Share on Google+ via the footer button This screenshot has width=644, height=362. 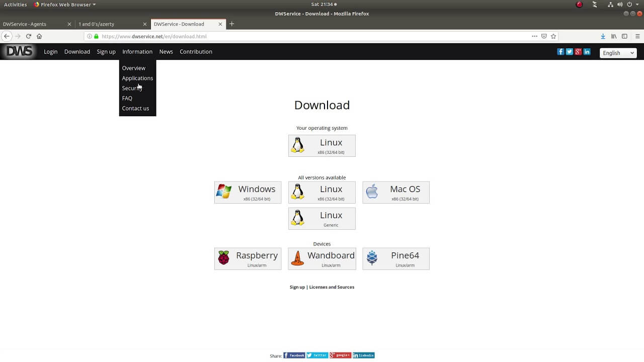coord(341,355)
